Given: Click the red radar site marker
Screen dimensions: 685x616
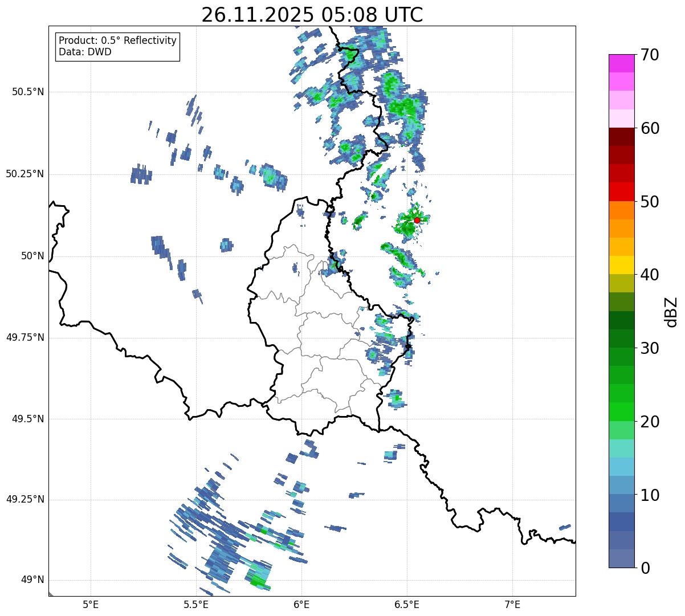Looking at the screenshot, I should [417, 220].
